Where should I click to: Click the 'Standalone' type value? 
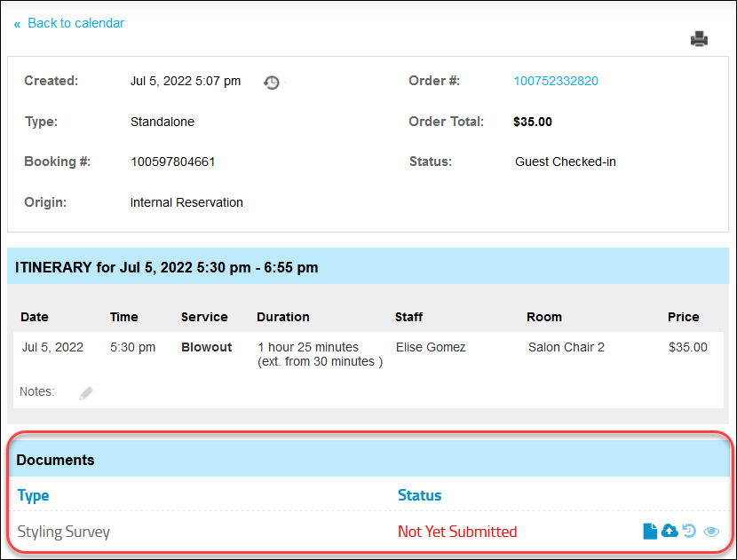coord(162,122)
